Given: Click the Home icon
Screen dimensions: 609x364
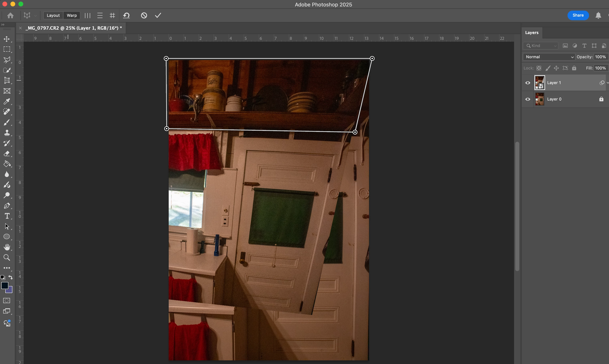Looking at the screenshot, I should (10, 15).
